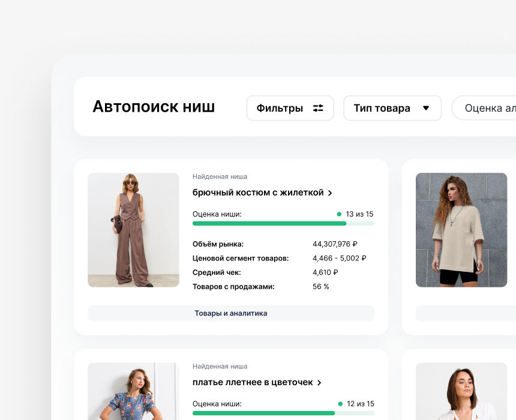Image resolution: width=516 pixels, height=420 pixels.
Task: Click the green dot next to 13 из 15
Action: (x=339, y=214)
